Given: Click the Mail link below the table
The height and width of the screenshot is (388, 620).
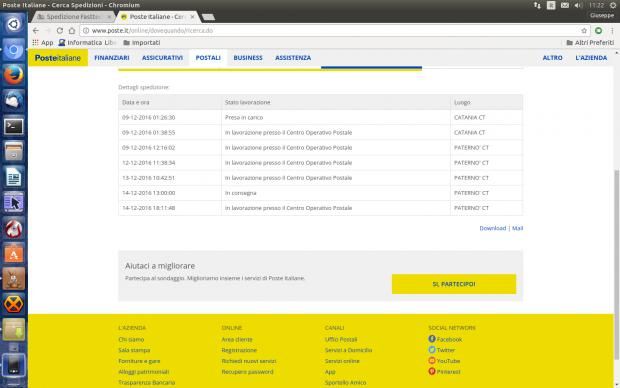Looking at the screenshot, I should coord(518,228).
